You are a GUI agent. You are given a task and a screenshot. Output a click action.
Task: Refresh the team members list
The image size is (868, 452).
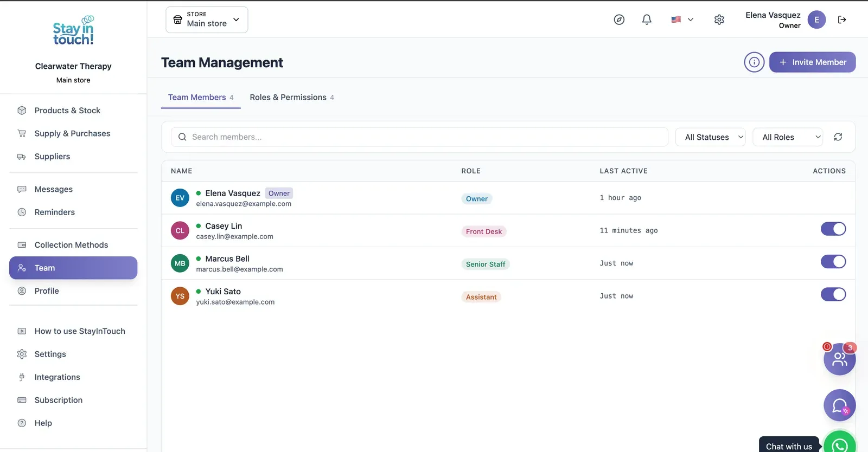pos(838,137)
